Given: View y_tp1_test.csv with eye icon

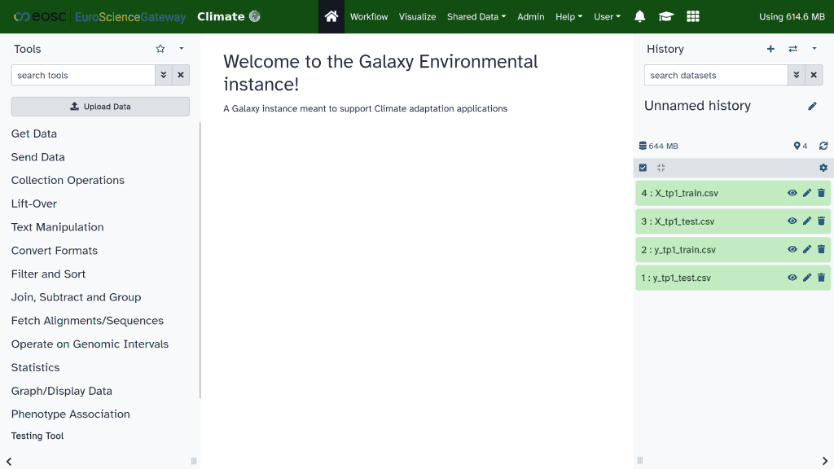Looking at the screenshot, I should [792, 278].
